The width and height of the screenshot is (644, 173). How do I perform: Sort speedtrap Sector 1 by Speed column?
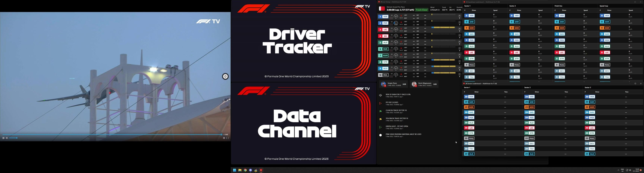(495, 10)
